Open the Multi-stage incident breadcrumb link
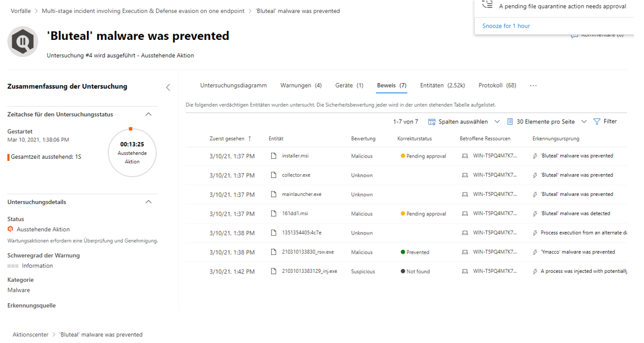 pos(143,11)
